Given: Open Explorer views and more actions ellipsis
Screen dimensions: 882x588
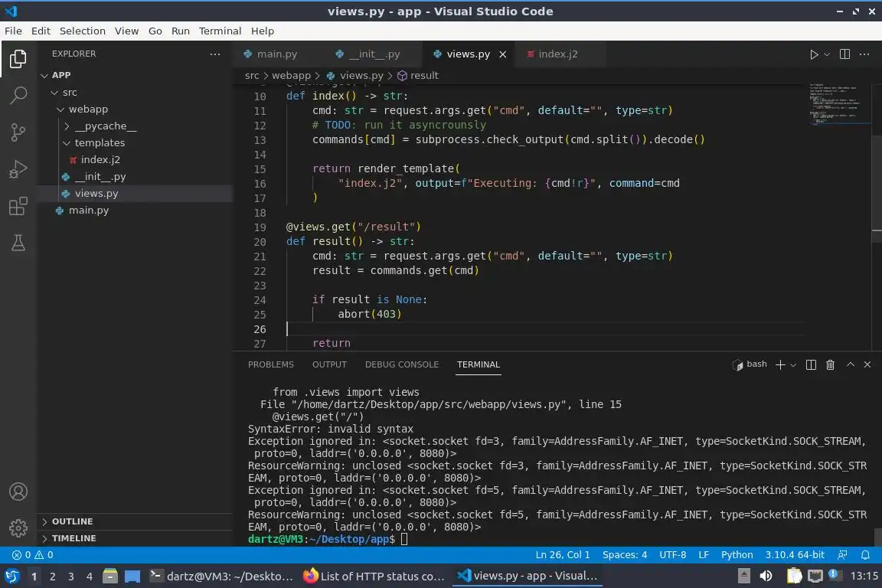Looking at the screenshot, I should tap(215, 54).
